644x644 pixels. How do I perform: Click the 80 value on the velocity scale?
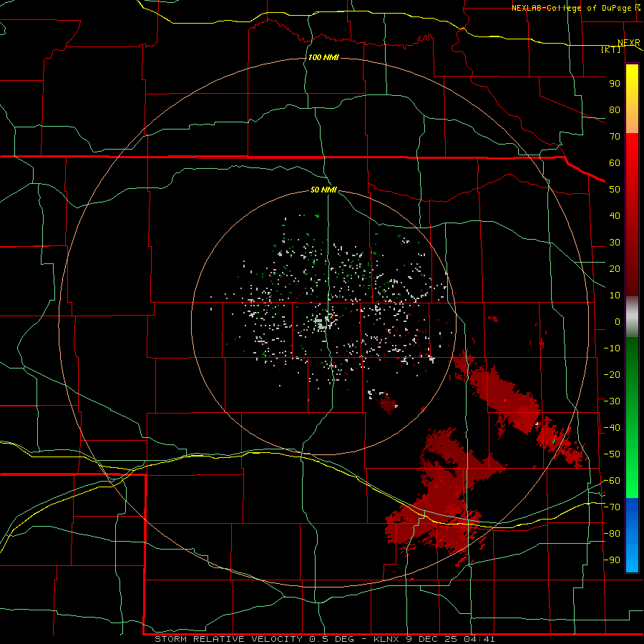point(615,110)
